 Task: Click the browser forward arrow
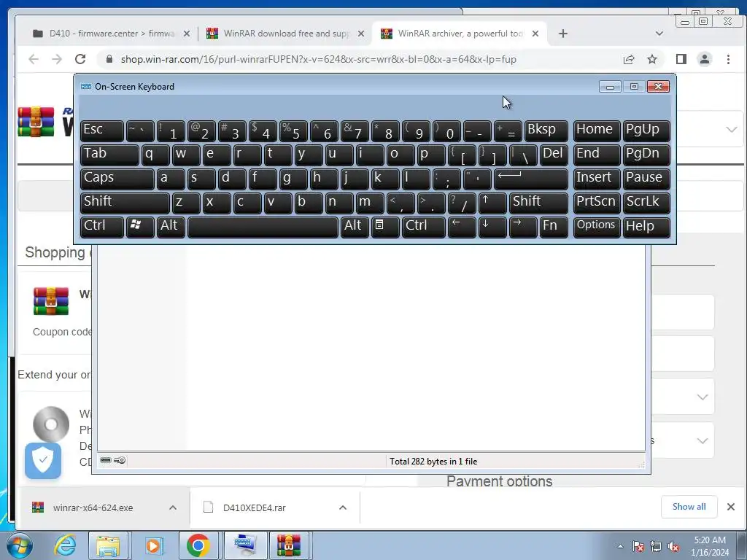[57, 59]
